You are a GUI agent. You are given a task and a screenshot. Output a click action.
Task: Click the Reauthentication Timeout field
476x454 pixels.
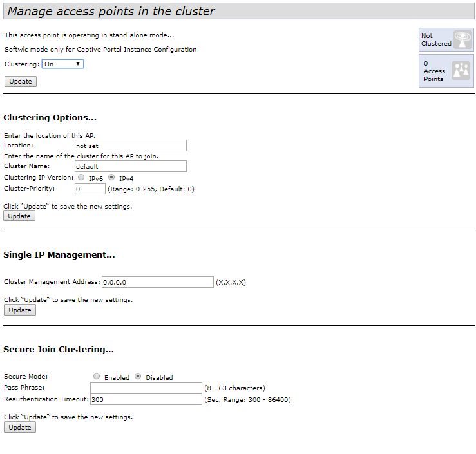tap(146, 399)
